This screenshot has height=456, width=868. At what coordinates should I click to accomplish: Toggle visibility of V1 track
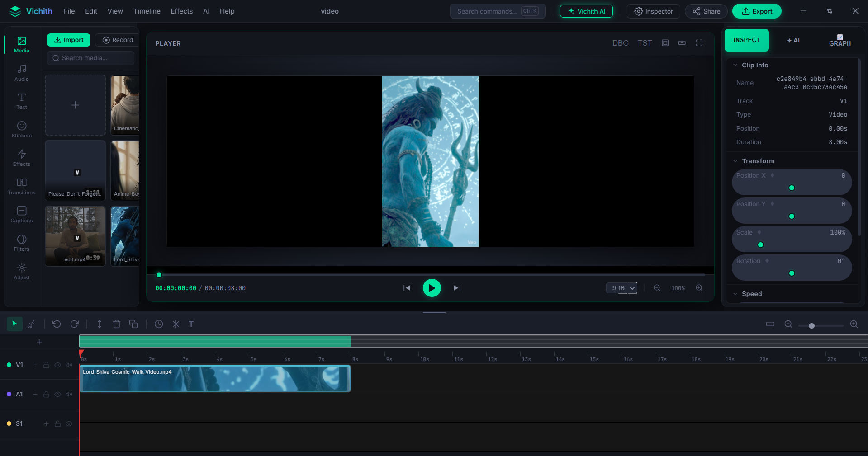(57, 365)
